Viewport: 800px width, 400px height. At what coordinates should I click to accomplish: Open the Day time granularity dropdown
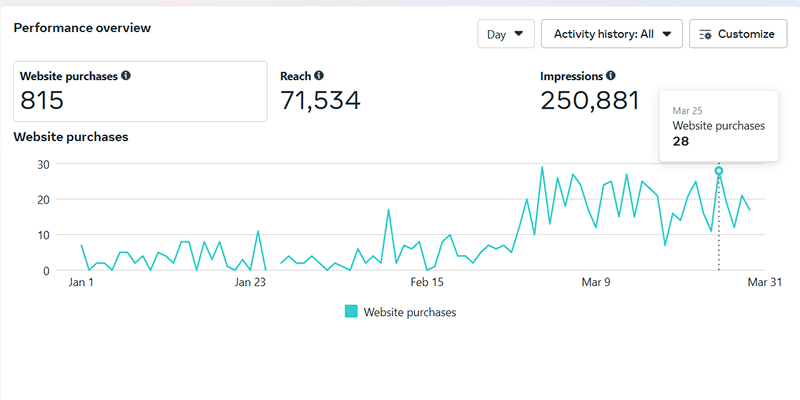505,34
